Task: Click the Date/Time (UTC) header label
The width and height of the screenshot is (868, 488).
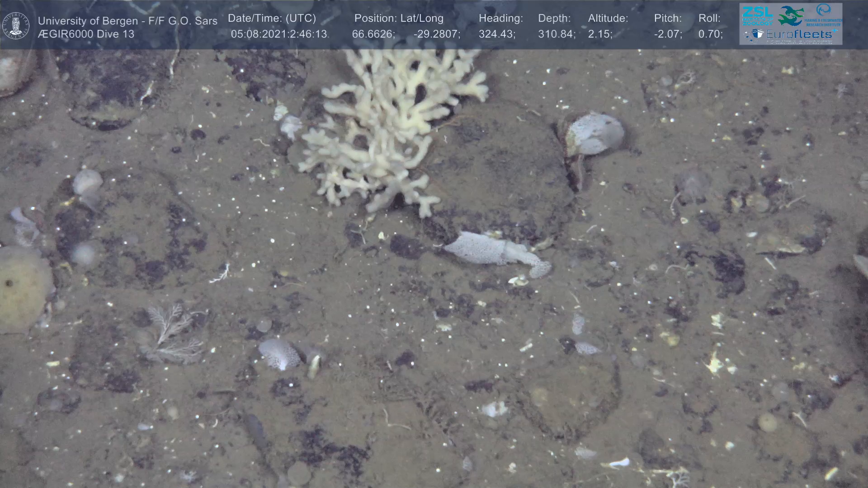Action: (x=272, y=19)
